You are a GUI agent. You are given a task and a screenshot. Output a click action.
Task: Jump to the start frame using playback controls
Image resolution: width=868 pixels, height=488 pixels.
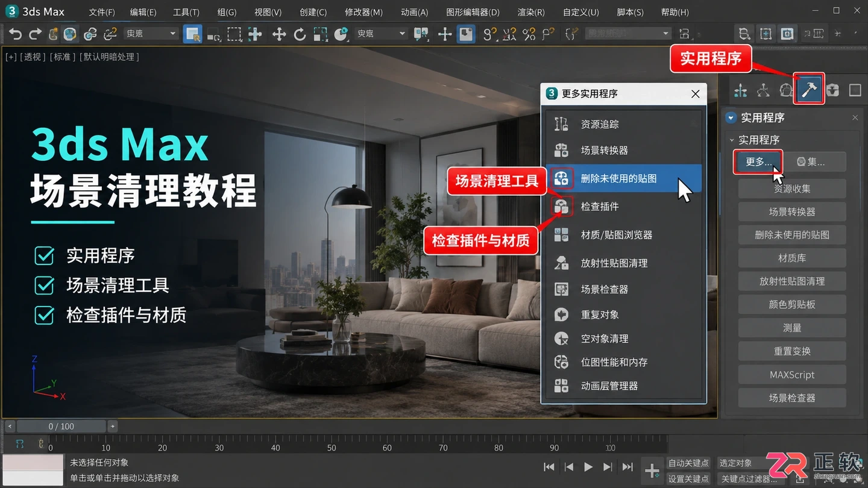pyautogui.click(x=549, y=467)
